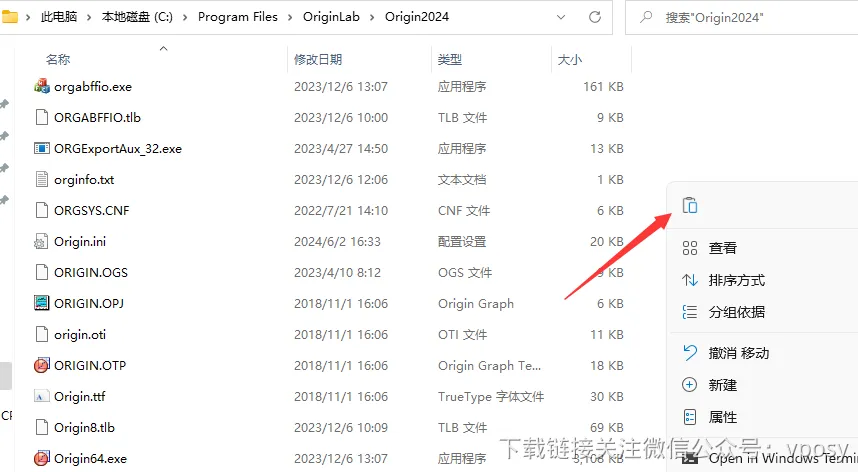Click the paste icon in context menu
This screenshot has height=472, width=858.
(689, 206)
